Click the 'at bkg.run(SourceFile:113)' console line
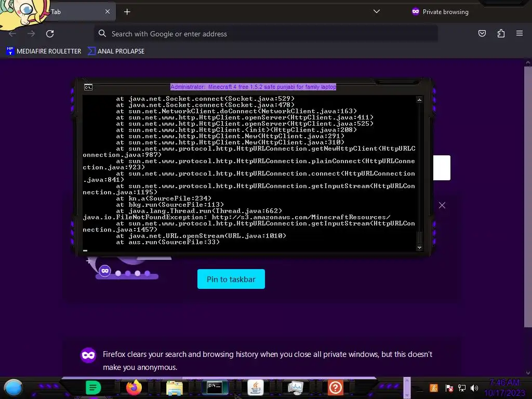 tap(170, 205)
